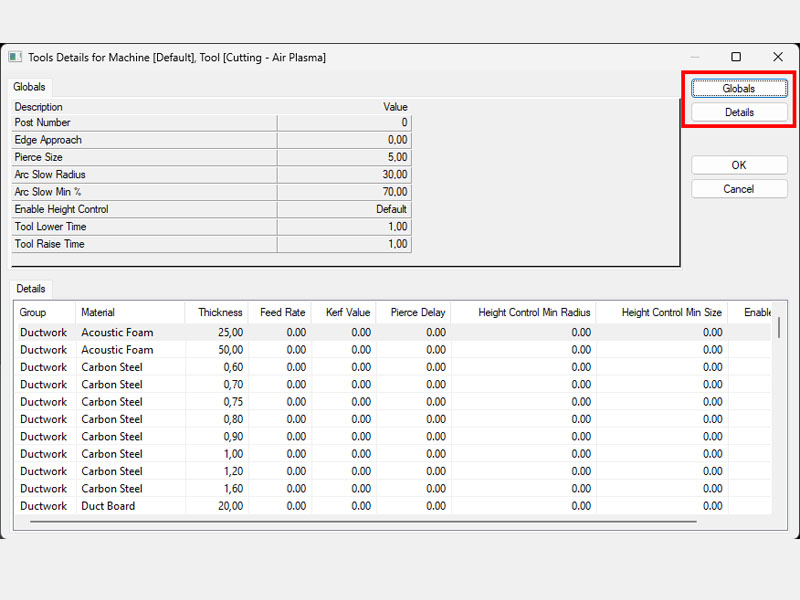Image resolution: width=800 pixels, height=600 pixels.
Task: Confirm with the OK button
Action: (739, 165)
